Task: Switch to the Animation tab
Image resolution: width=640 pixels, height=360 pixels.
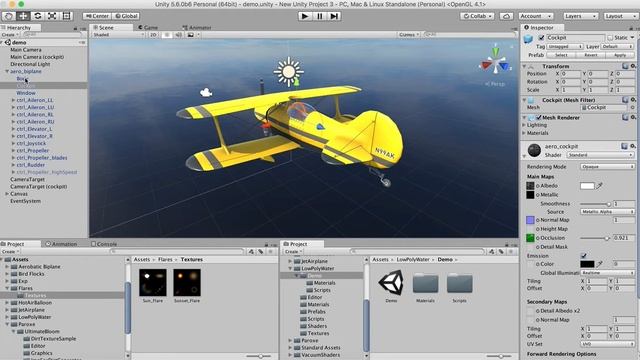Action: (x=62, y=244)
